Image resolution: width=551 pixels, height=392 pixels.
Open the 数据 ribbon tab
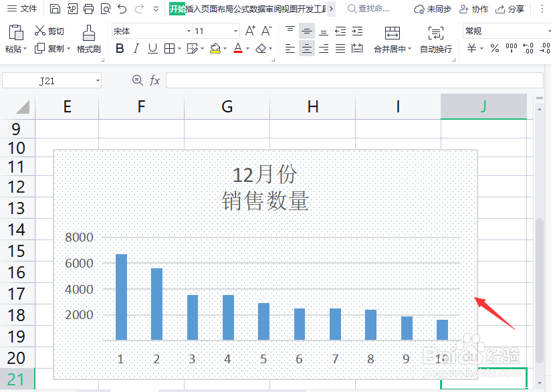257,9
